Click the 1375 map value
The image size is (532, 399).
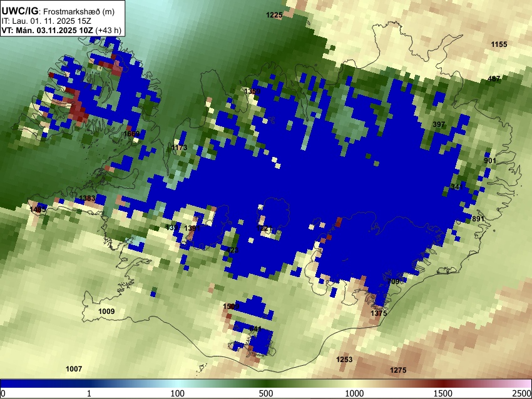(x=379, y=313)
